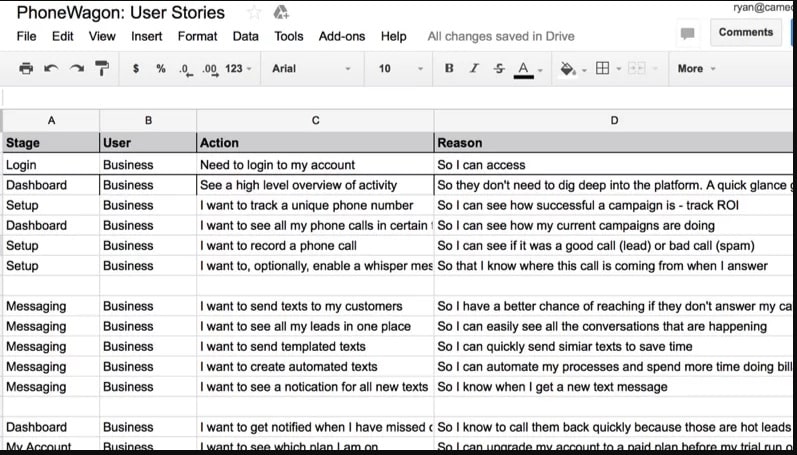Format as percent
Image resolution: width=797 pixels, height=455 pixels.
161,69
